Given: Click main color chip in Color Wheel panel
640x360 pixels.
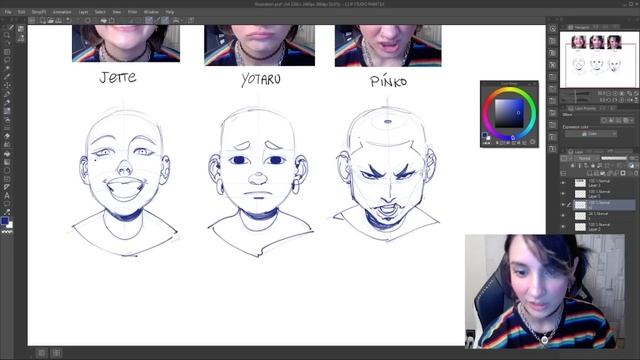Looking at the screenshot, I should [484, 135].
